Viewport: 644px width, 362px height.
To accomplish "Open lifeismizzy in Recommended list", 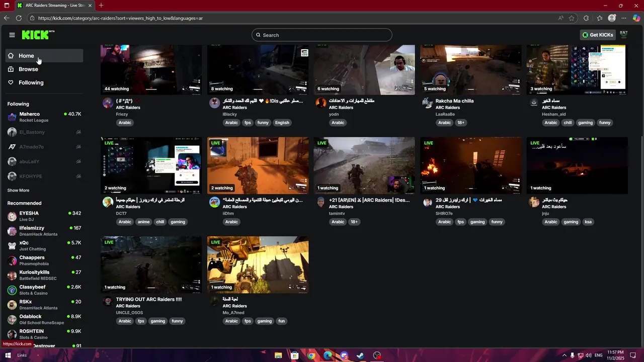I will (x=44, y=231).
